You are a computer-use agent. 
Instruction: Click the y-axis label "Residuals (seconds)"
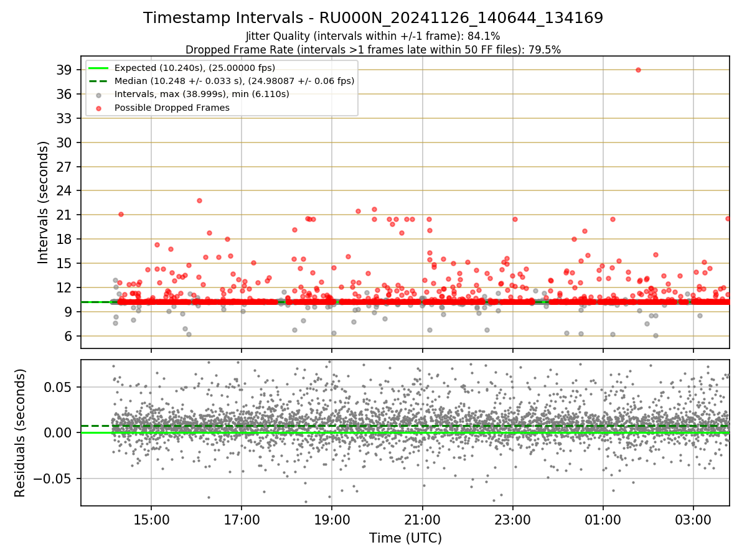point(21,433)
